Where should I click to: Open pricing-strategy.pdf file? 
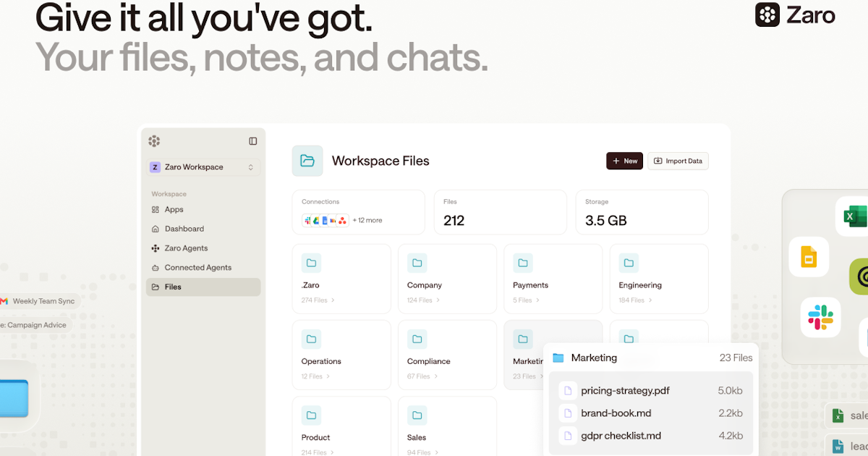click(x=651, y=391)
